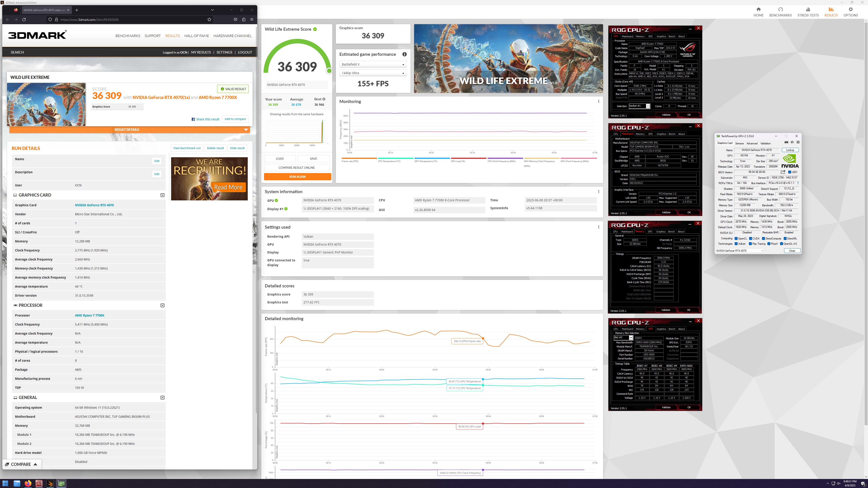Show hidden system tray icons
This screenshot has height=488, width=868.
[x=828, y=484]
